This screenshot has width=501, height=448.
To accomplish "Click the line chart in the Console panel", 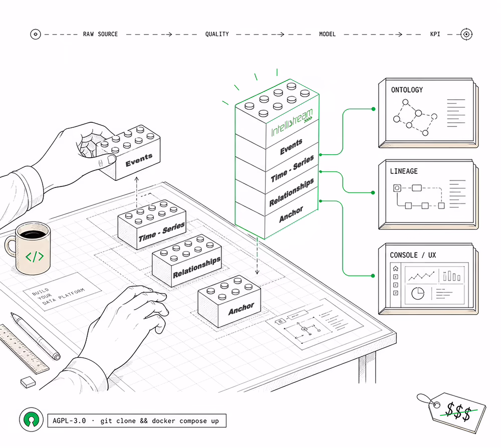I will (421, 276).
